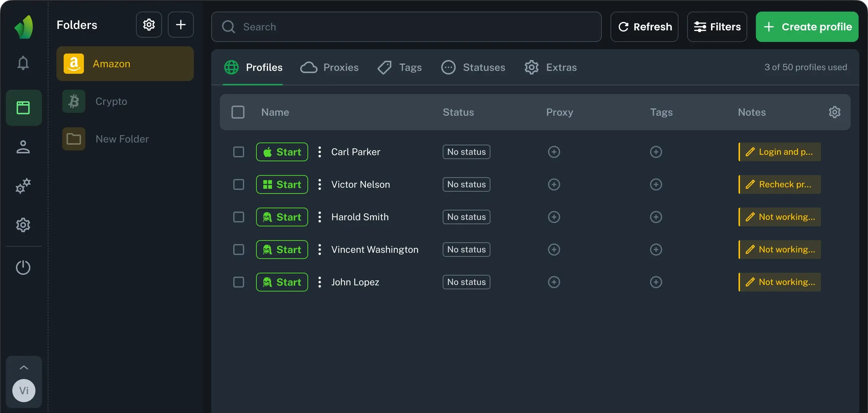Image resolution: width=868 pixels, height=413 pixels.
Task: Click the folder settings gear icon
Action: [149, 25]
